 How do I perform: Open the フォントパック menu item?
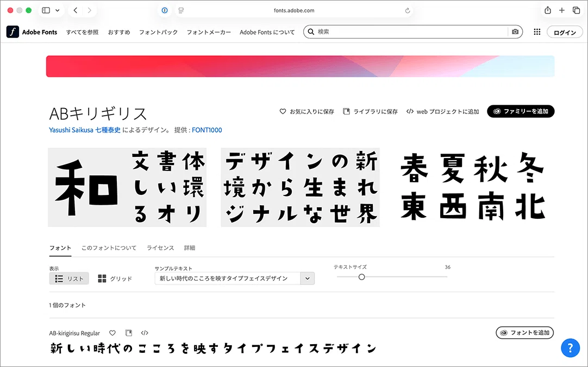pyautogui.click(x=158, y=32)
